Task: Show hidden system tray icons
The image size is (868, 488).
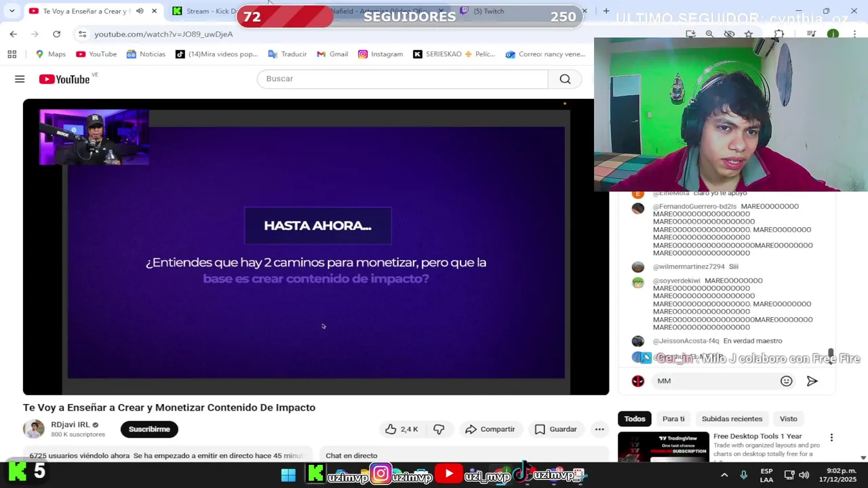Action: 724,475
